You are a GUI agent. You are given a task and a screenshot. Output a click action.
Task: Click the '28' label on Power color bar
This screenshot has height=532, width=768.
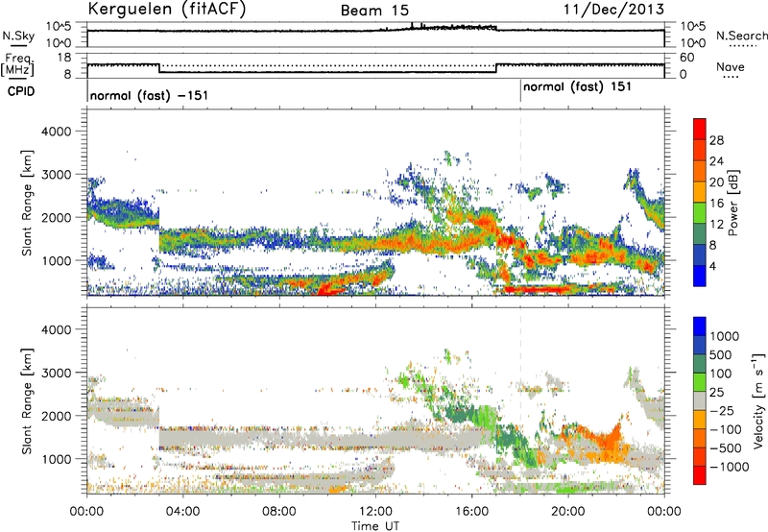pos(716,140)
